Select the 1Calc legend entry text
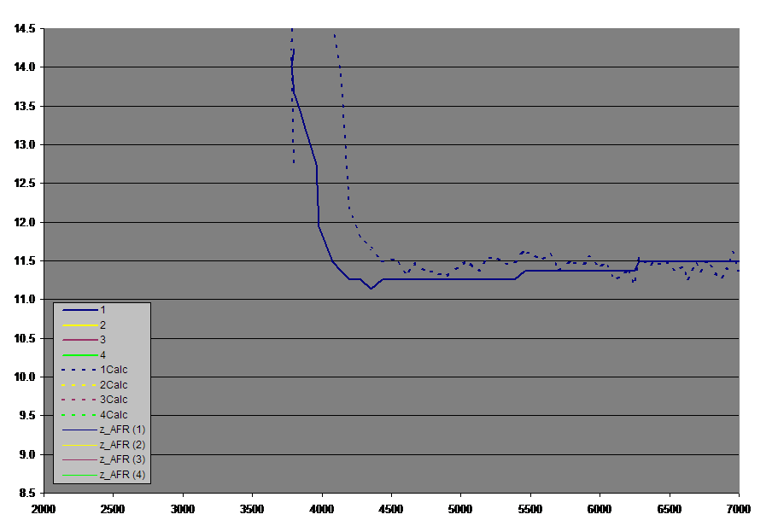Image resolution: width=778 pixels, height=532 pixels. point(114,370)
